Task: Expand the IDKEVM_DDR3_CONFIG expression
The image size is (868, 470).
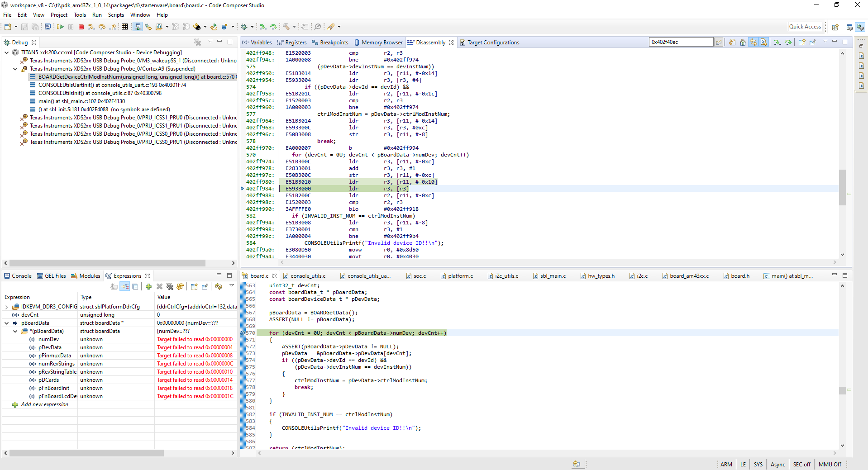Action: click(7, 307)
